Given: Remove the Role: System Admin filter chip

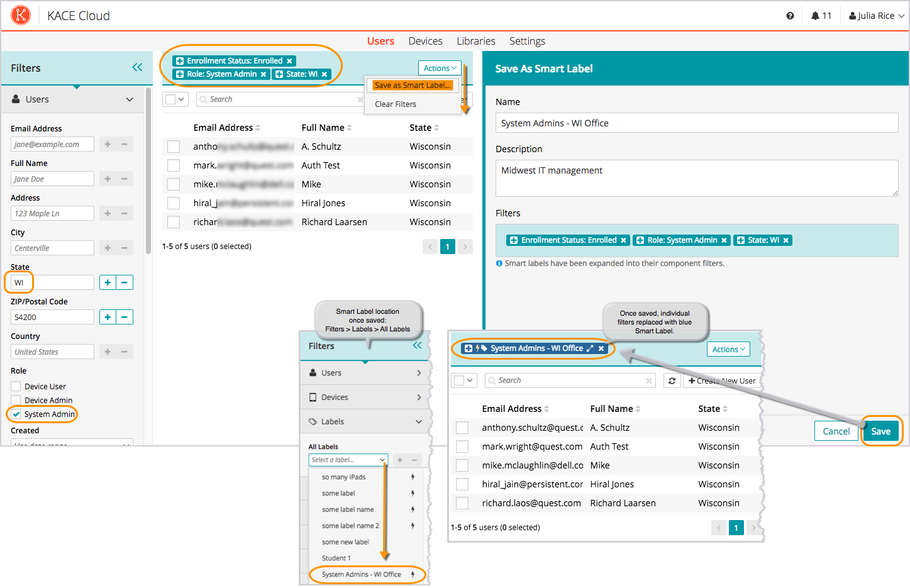Looking at the screenshot, I should coord(264,74).
